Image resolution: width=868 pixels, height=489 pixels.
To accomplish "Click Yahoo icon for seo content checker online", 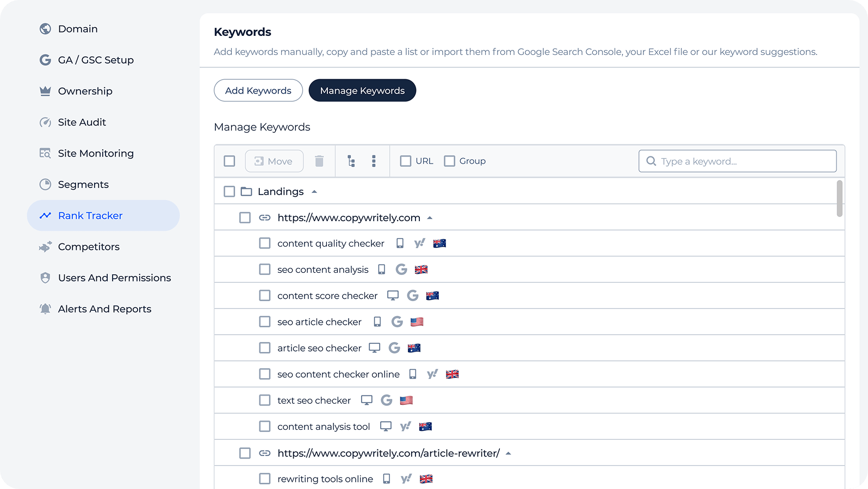I will pos(432,374).
